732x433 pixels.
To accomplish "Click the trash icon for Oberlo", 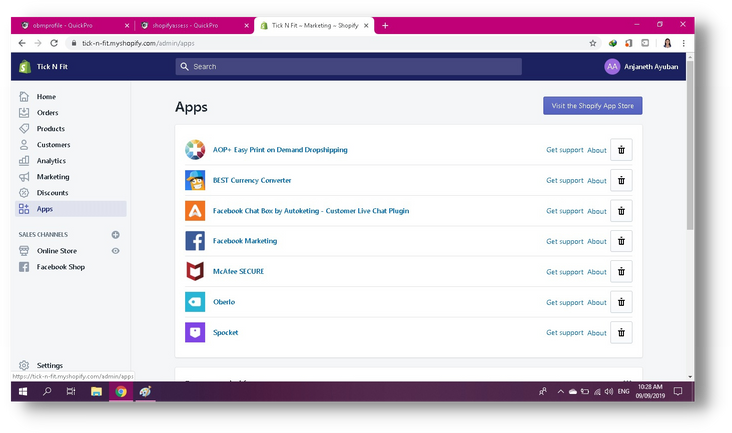I will click(x=621, y=302).
